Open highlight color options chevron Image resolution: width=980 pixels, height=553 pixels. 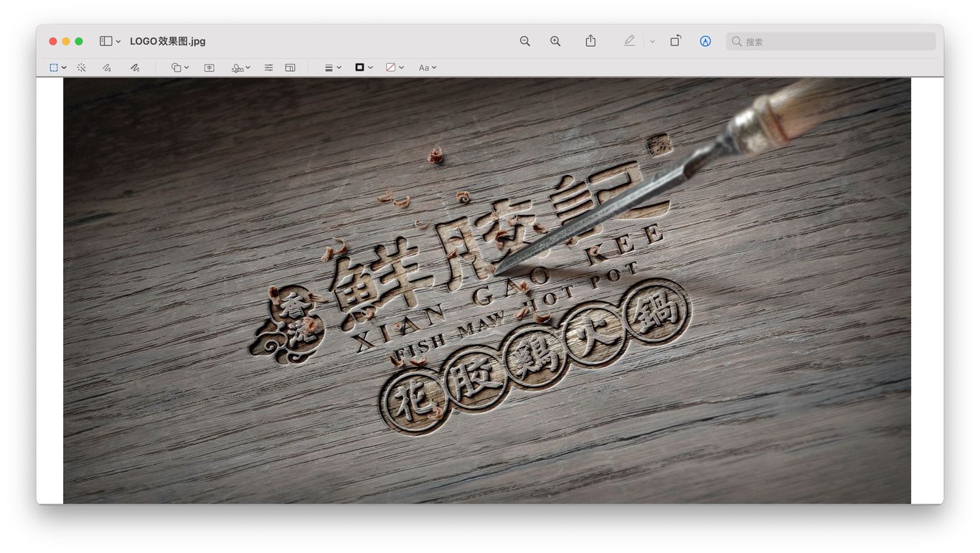(x=652, y=42)
